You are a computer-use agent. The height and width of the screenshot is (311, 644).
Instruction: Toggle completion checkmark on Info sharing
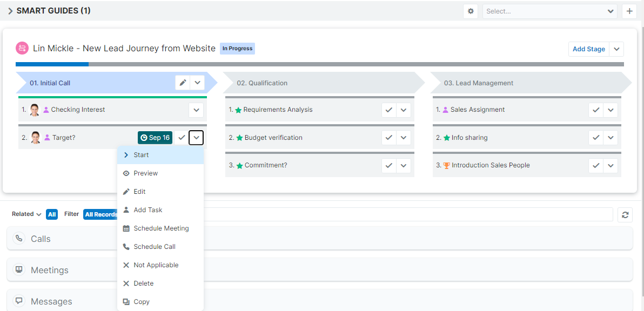point(595,137)
